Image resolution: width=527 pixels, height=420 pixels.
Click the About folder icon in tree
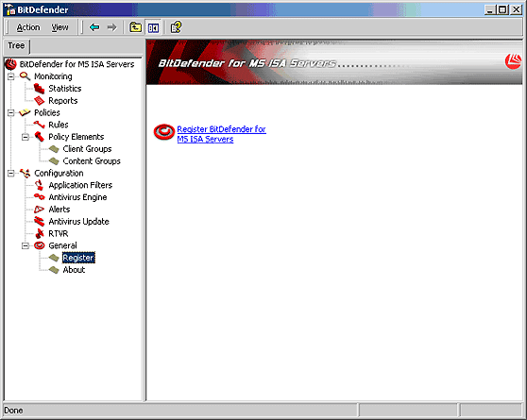54,270
